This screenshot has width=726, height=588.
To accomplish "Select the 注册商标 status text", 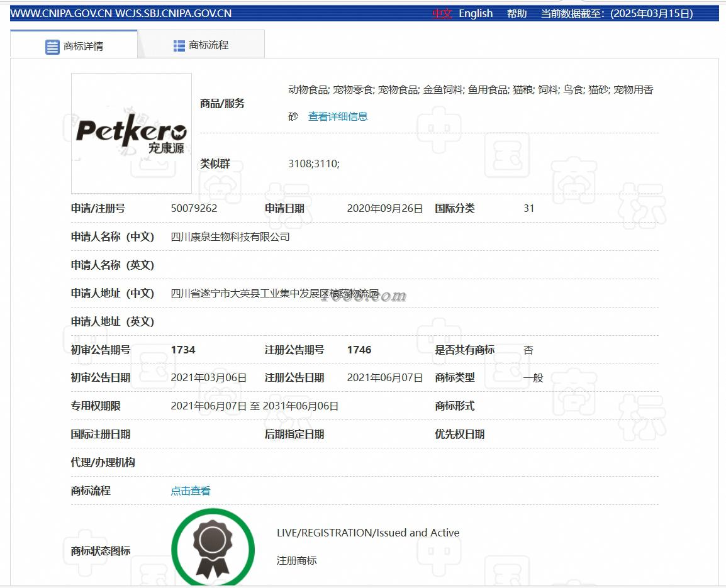I will click(x=296, y=561).
